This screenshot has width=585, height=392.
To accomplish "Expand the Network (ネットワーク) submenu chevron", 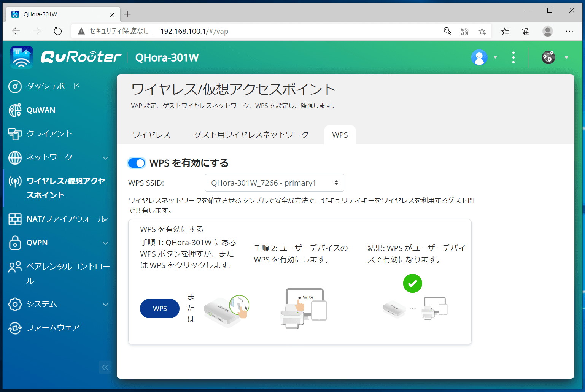I will 105,158.
